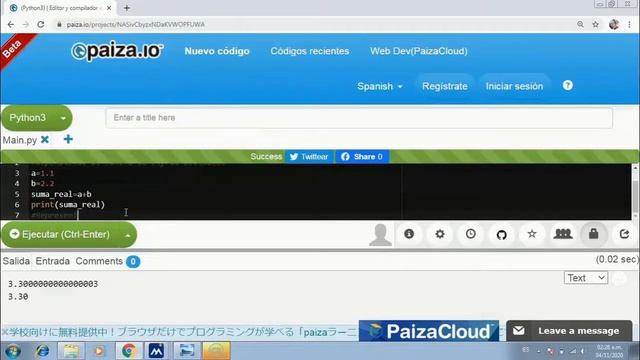Click the taskbar clock
This screenshot has height=360, width=640.
(x=609, y=351)
